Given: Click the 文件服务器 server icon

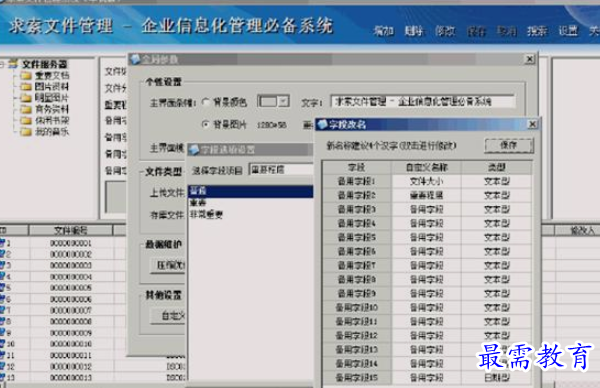Looking at the screenshot, I should [x=14, y=64].
